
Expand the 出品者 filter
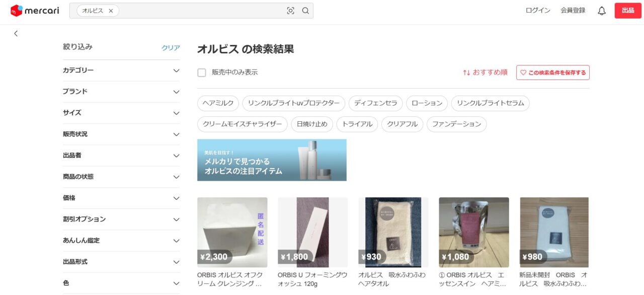(121, 156)
